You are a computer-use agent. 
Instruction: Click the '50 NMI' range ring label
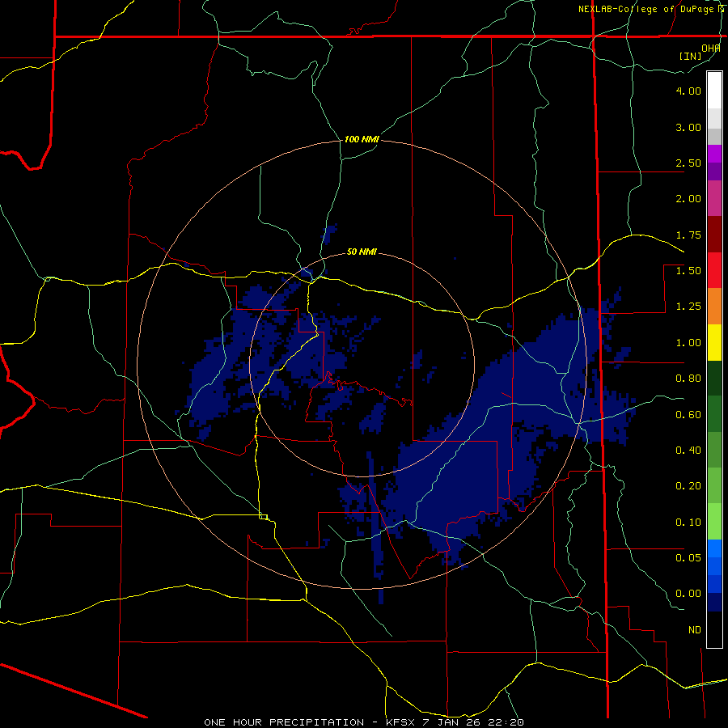(x=362, y=252)
